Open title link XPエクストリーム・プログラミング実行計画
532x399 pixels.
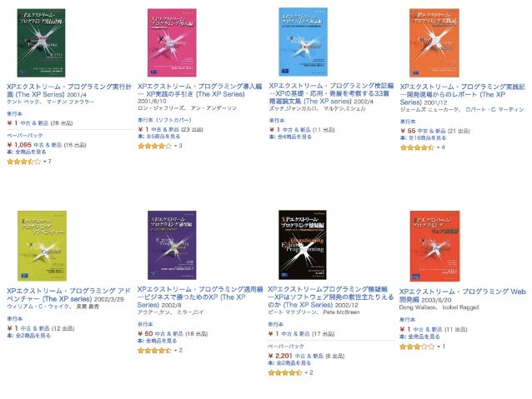pyautogui.click(x=69, y=91)
